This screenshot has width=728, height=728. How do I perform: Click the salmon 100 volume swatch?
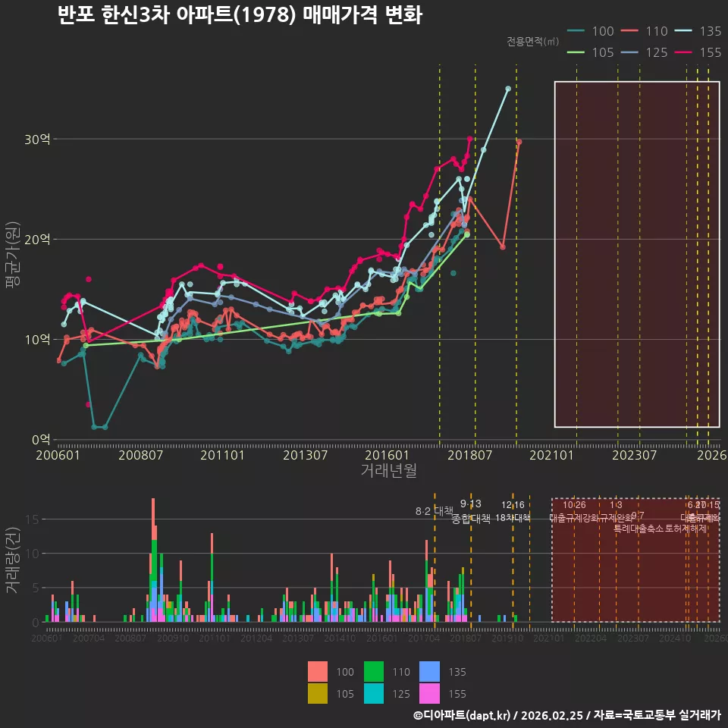318,671
